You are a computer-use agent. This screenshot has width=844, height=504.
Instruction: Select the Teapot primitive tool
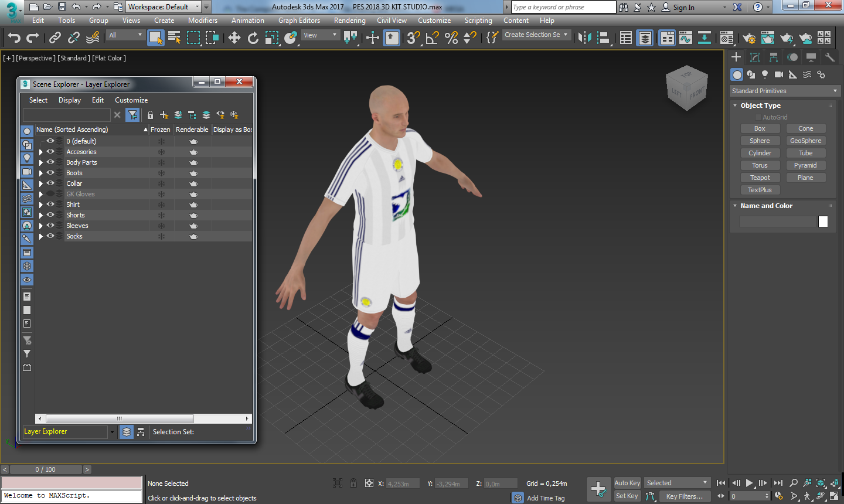click(760, 177)
